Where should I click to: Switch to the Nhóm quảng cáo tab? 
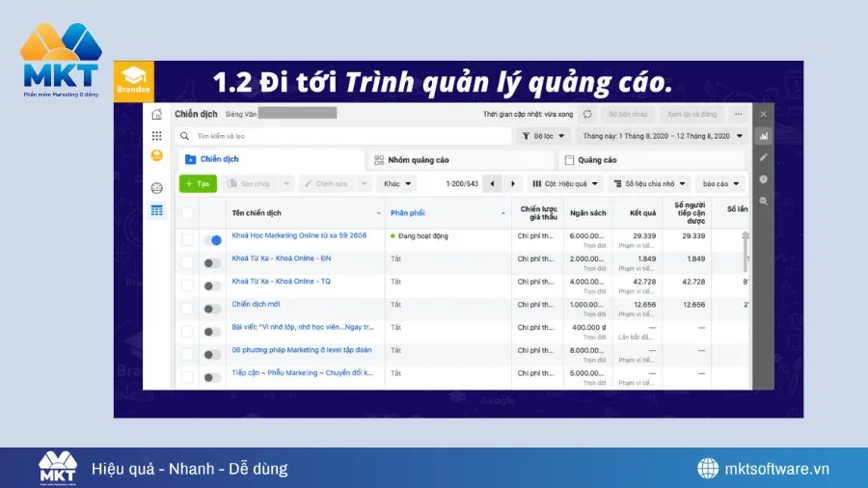click(x=461, y=160)
